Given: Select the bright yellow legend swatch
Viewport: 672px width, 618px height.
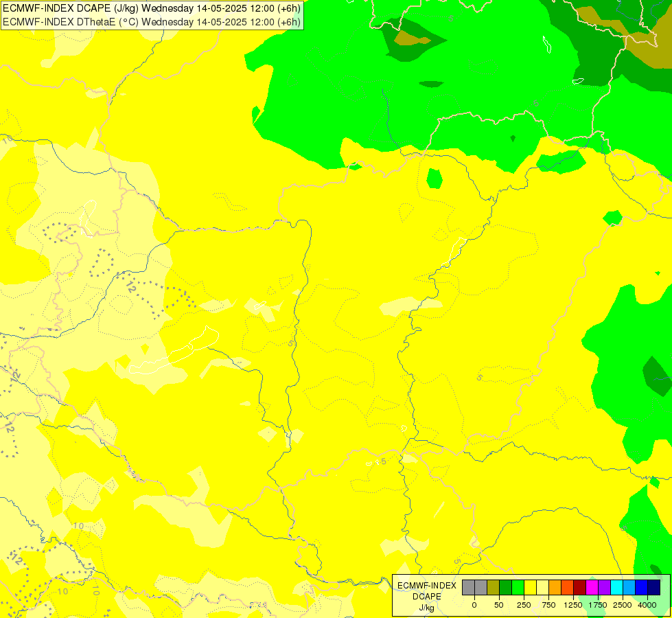Looking at the screenshot, I should pyautogui.click(x=530, y=587).
